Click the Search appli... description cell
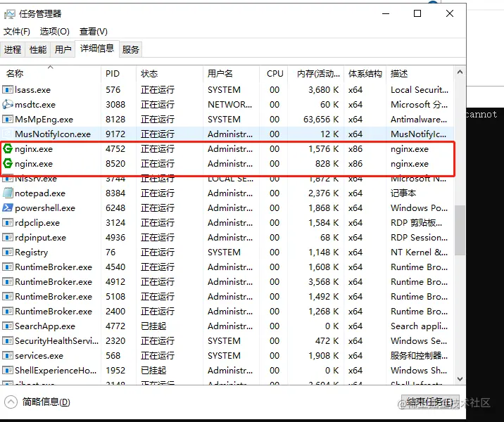The width and height of the screenshot is (504, 422). pyautogui.click(x=419, y=326)
